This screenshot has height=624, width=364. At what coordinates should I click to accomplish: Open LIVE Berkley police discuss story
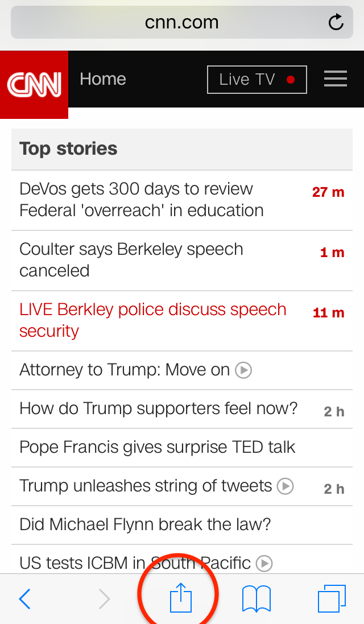182,321
